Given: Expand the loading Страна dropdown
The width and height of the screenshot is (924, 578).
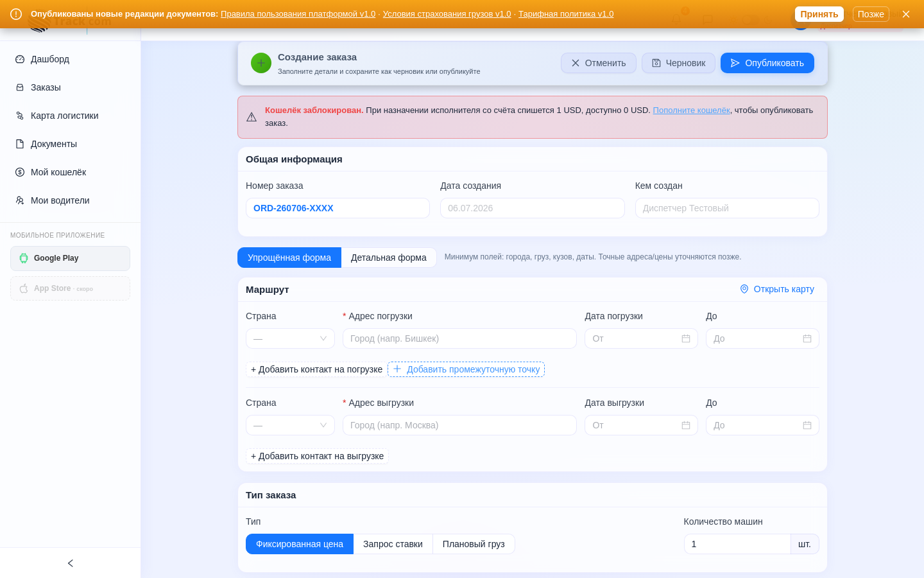Looking at the screenshot, I should click(x=290, y=338).
